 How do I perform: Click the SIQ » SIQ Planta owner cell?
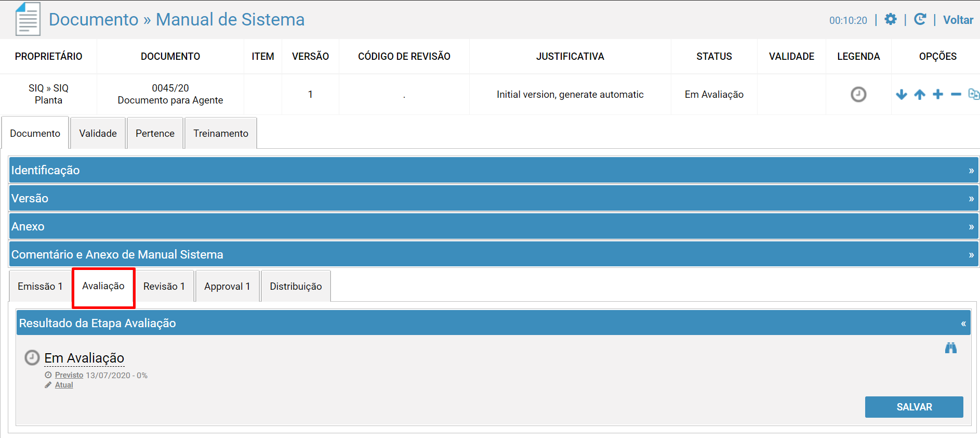tap(48, 94)
